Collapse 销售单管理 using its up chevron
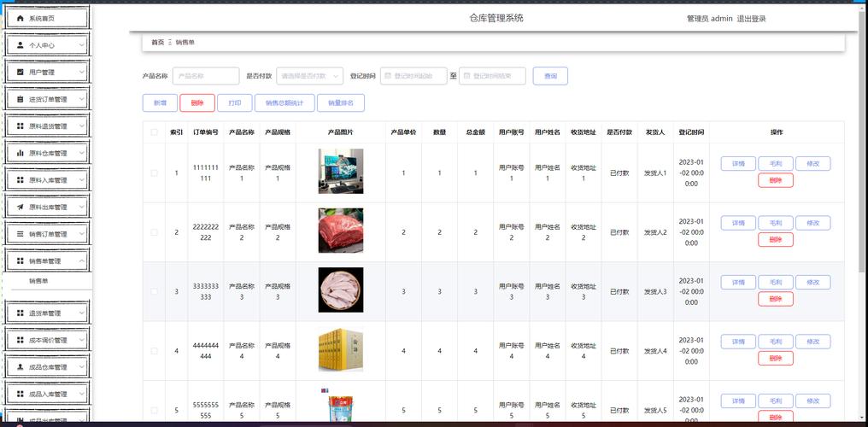Image resolution: width=868 pixels, height=427 pixels. coord(82,260)
